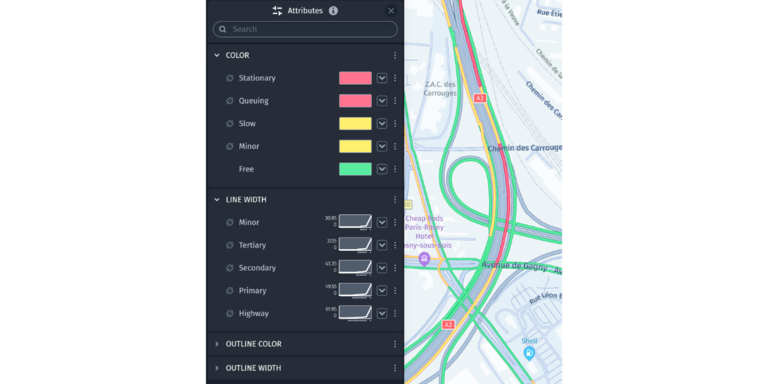Viewport: 768px width, 384px height.
Task: Open Secondary row more options
Action: [x=395, y=268]
